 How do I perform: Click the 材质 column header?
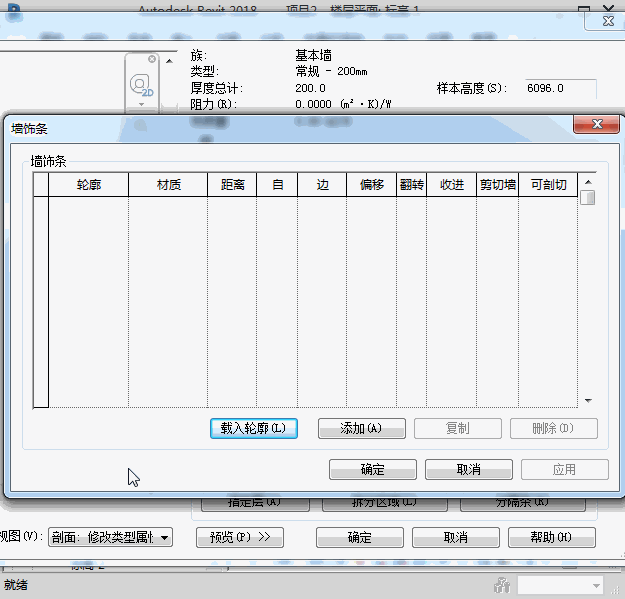point(168,185)
